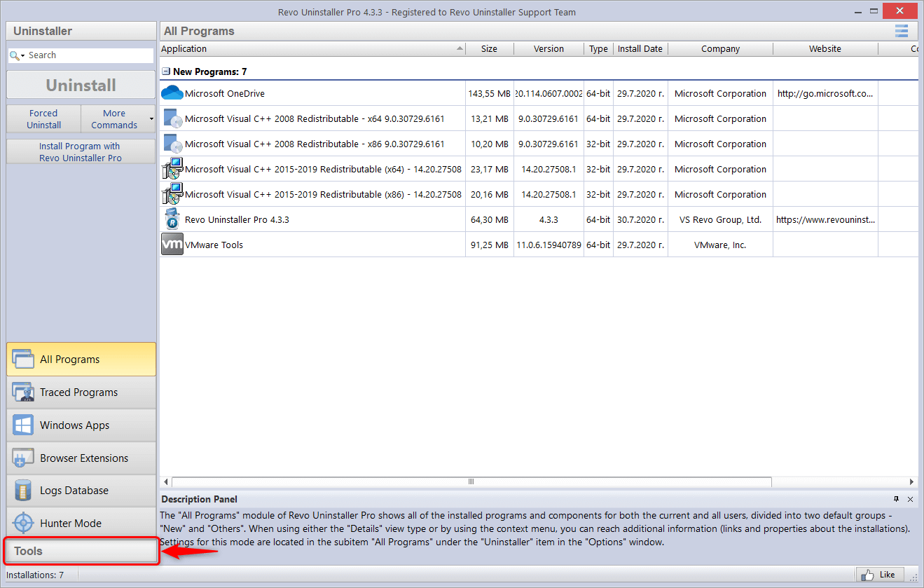Click the "Microsoft OneDrive" name text
The height and width of the screenshot is (588, 924).
pyautogui.click(x=225, y=93)
